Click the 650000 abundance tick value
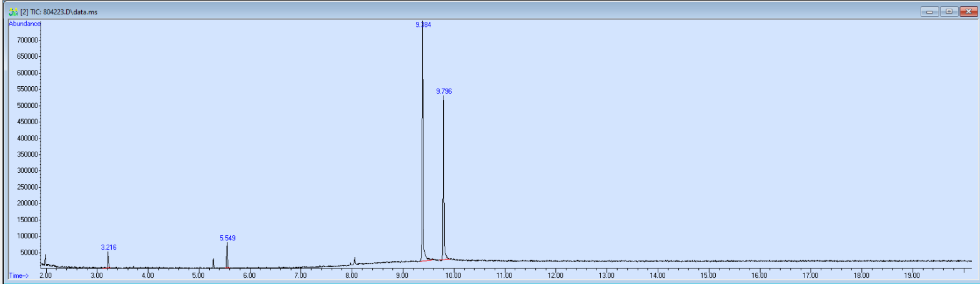This screenshot has width=980, height=284. click(27, 56)
